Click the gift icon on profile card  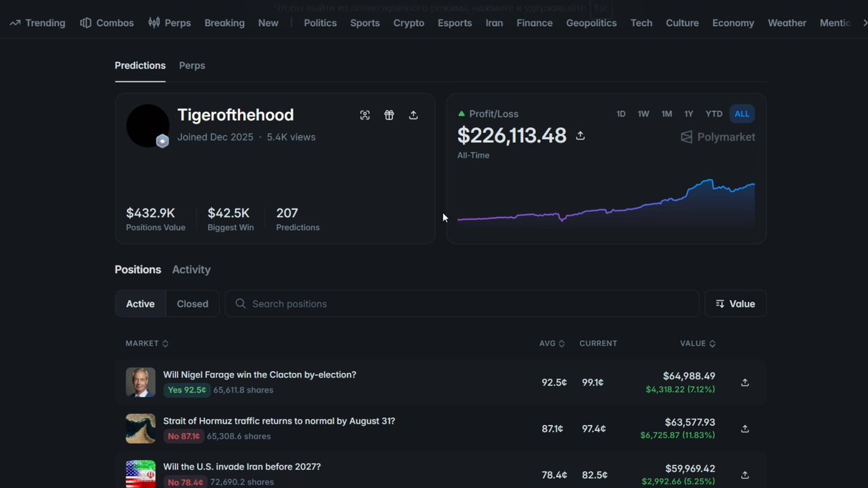(389, 115)
